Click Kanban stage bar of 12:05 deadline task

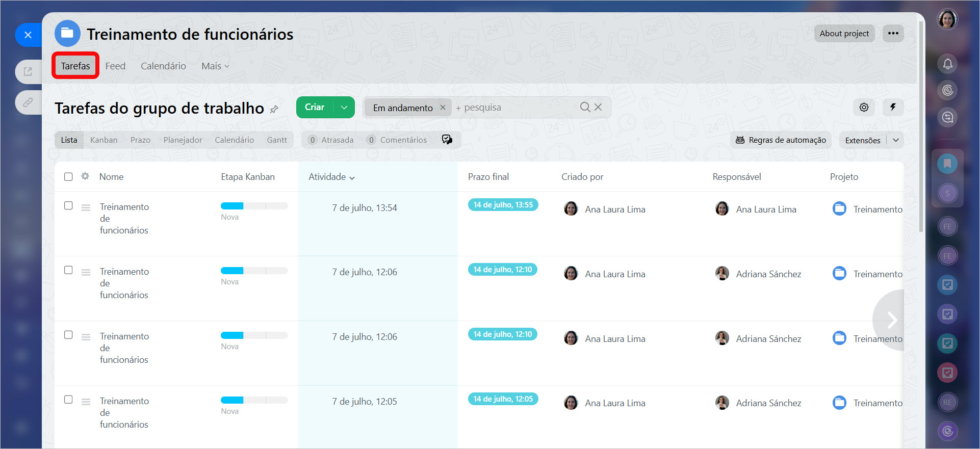coord(254,400)
